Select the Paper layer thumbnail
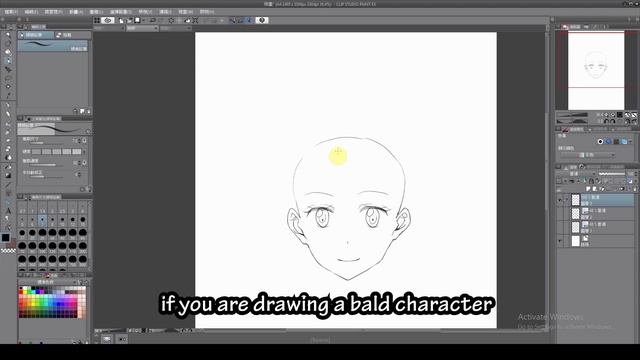The height and width of the screenshot is (360, 640). coord(575,241)
